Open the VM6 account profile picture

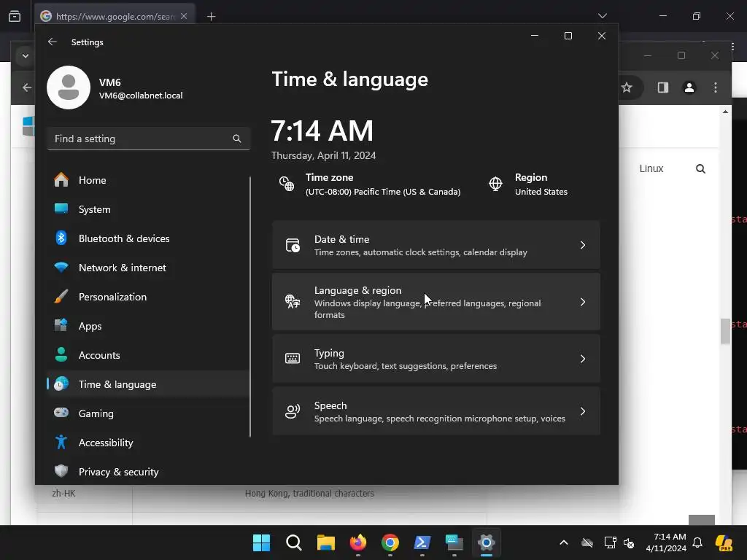(69, 87)
